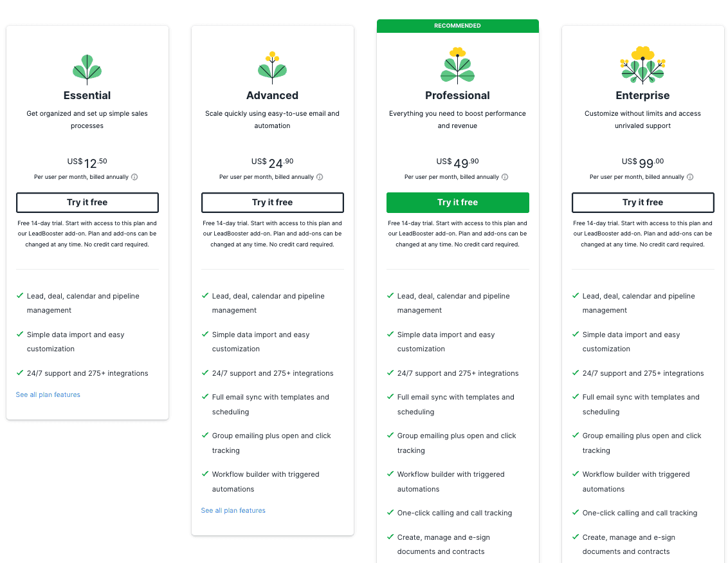Screen dimensions: 728x563
Task: Click the Advanced plan flower icon
Action: click(x=272, y=68)
